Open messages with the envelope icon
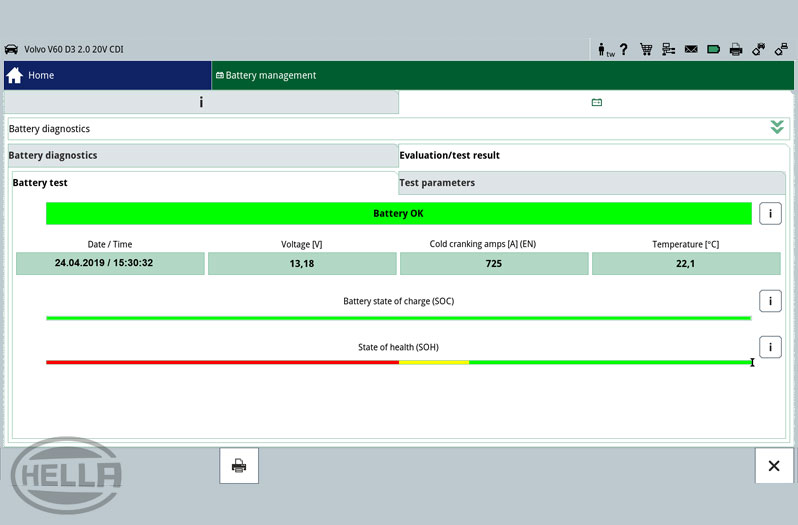798x525 pixels. click(691, 49)
